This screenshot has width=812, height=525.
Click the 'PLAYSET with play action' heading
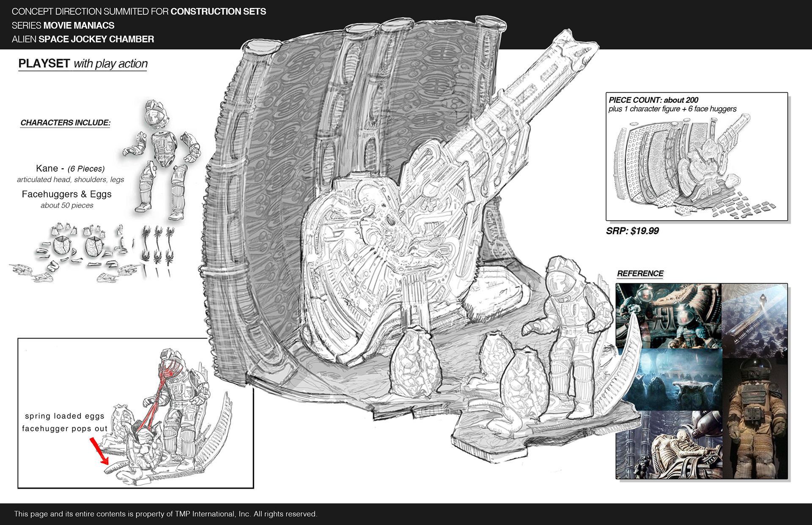tap(83, 64)
